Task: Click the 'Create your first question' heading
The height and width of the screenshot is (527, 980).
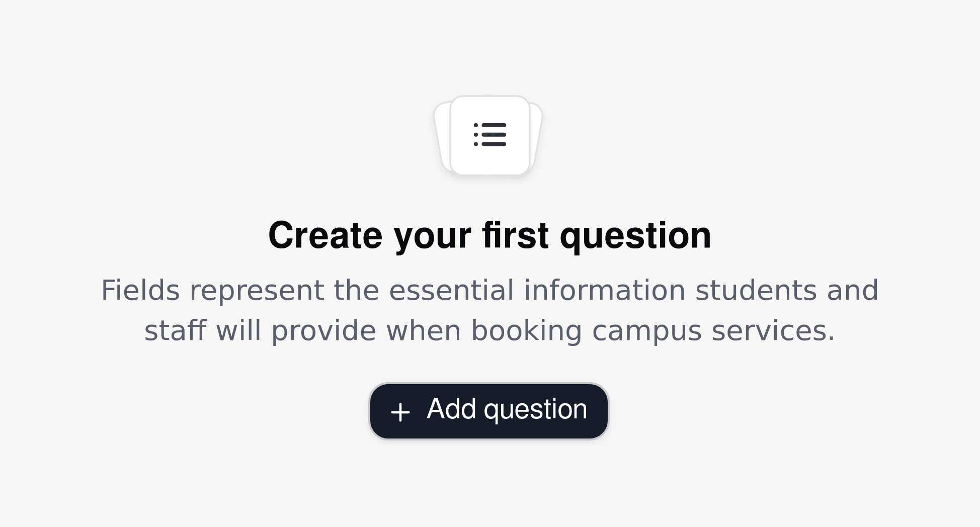Action: (x=490, y=234)
